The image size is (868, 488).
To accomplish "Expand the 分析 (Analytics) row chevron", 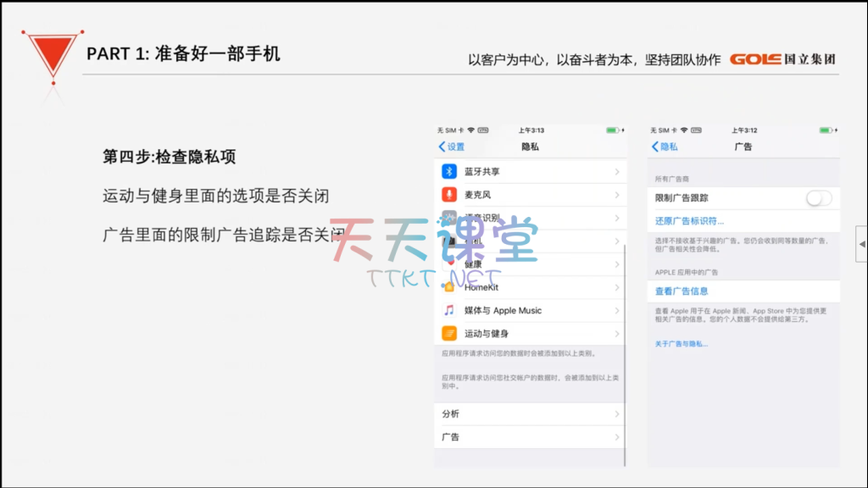I will [616, 414].
